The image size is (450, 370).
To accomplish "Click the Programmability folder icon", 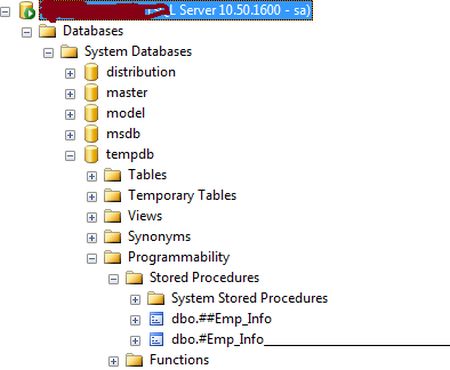I will [x=112, y=258].
